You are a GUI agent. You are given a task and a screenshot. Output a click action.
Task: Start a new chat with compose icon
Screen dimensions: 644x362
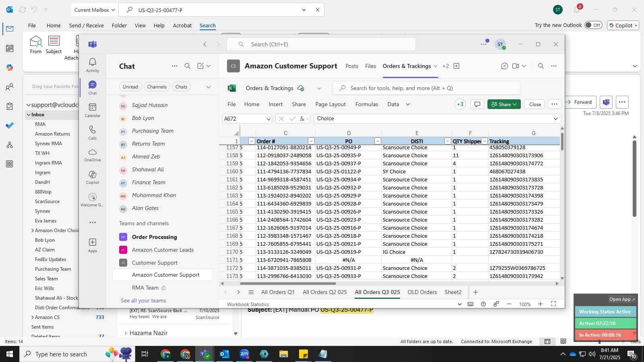(x=200, y=66)
